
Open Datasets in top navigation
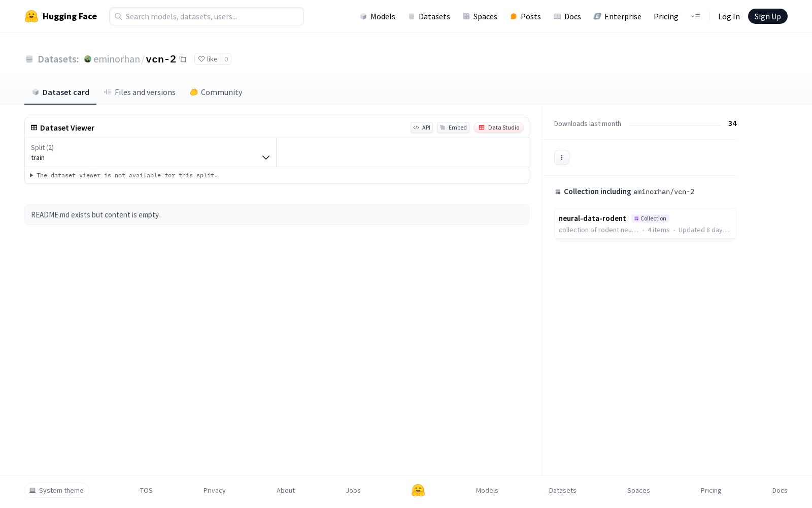click(429, 16)
